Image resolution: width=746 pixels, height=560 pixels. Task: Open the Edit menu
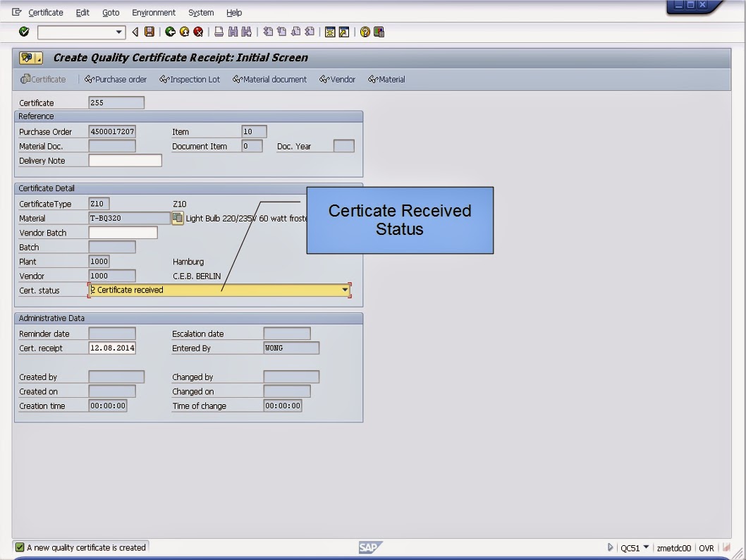pos(82,13)
